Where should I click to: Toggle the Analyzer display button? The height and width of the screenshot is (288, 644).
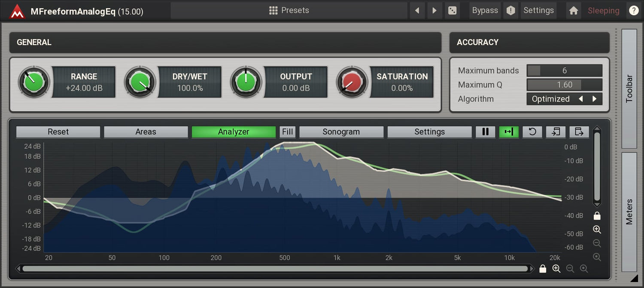click(x=234, y=132)
